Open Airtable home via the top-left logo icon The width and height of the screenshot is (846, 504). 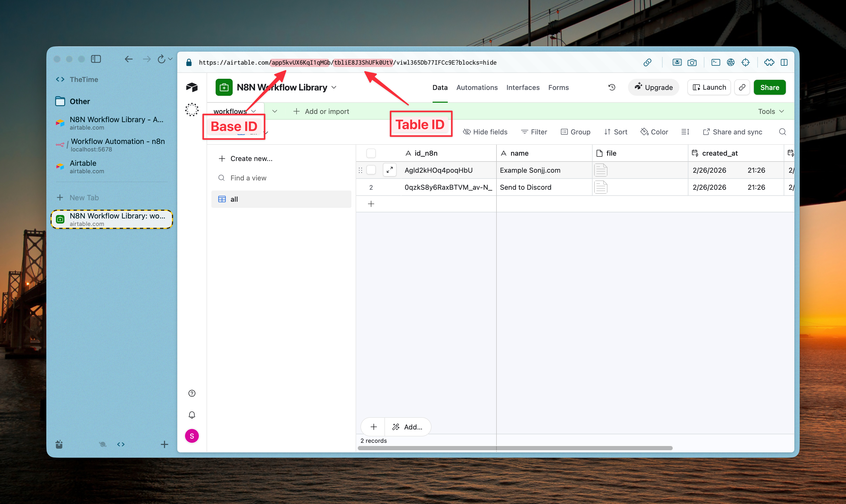(192, 87)
